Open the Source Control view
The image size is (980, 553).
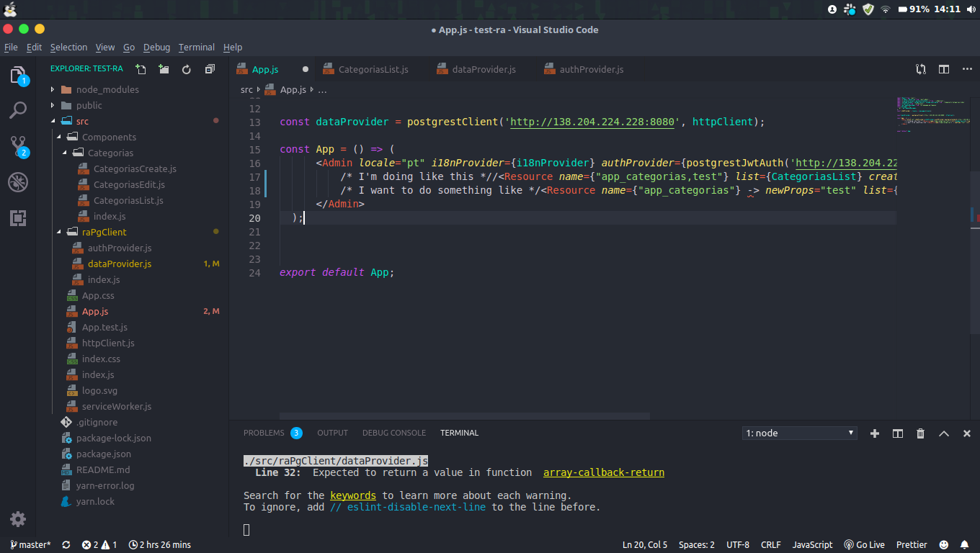[x=17, y=145]
